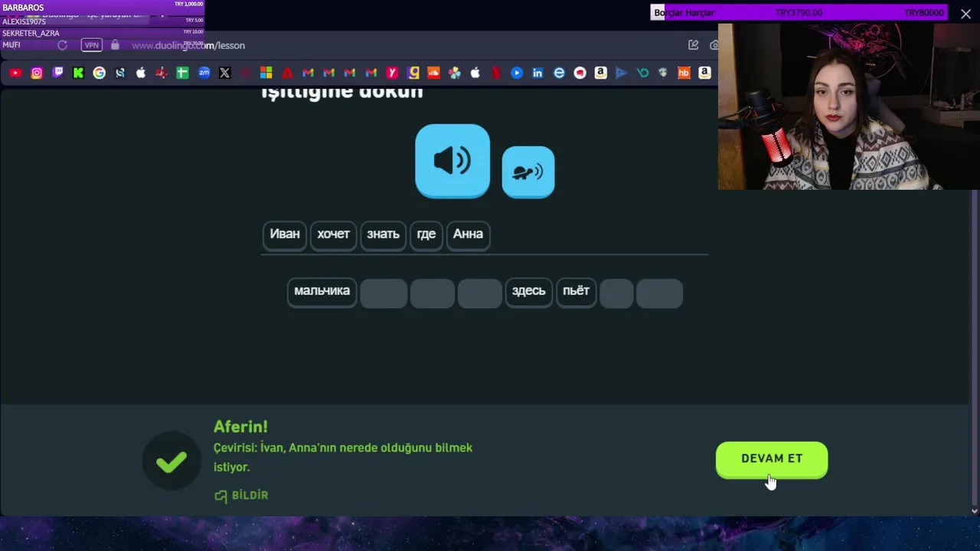The height and width of the screenshot is (551, 980).
Task: Open the blue play-button bookmark
Action: point(517,73)
